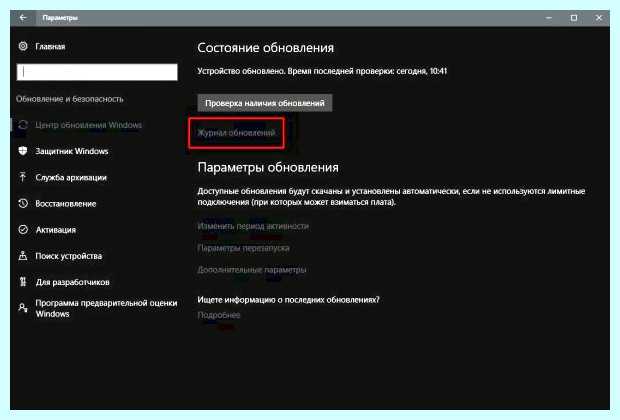Image resolution: width=620 pixels, height=420 pixels.
Task: Click the Для разработчиков tools icon
Action: [23, 282]
